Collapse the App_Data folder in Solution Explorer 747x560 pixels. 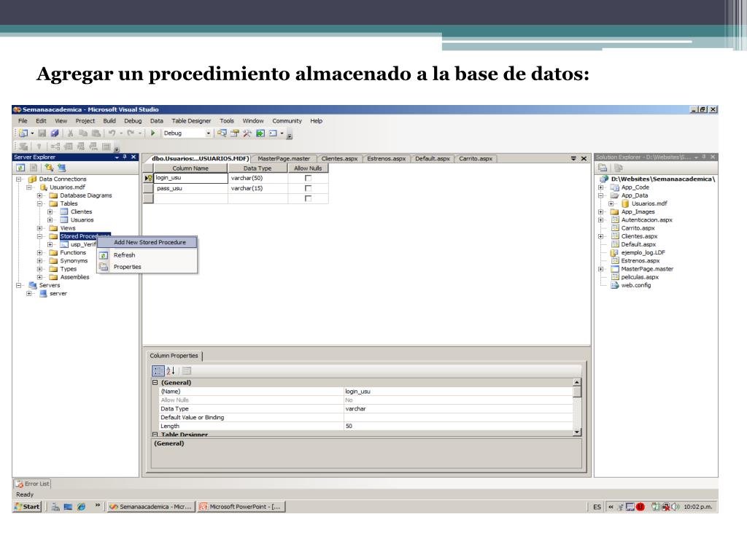[600, 195]
